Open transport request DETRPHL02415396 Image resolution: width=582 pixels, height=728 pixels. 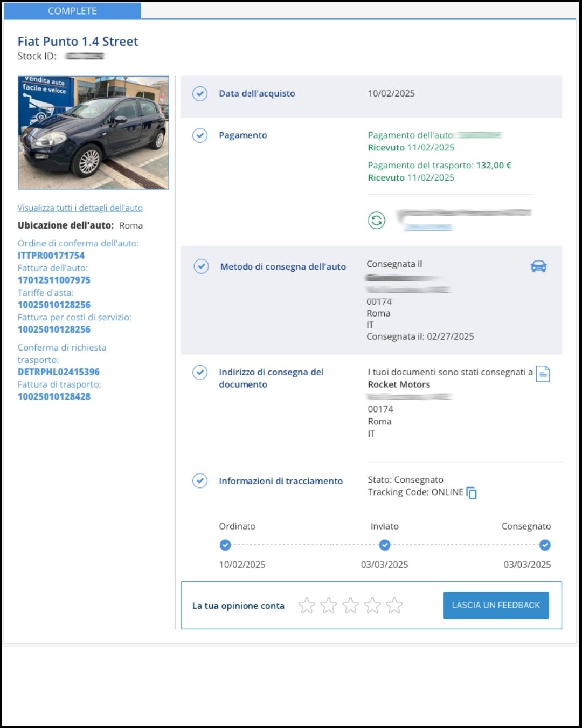pyautogui.click(x=58, y=372)
